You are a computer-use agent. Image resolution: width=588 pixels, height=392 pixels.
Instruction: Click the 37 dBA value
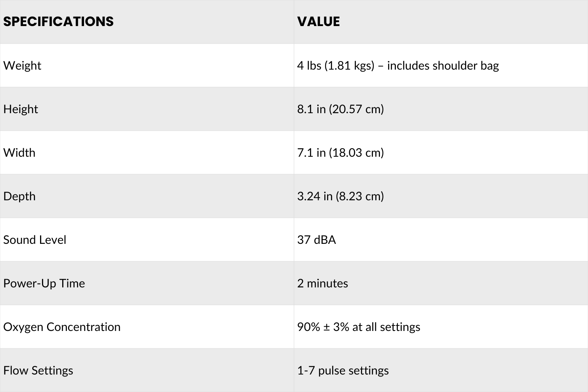tap(317, 240)
